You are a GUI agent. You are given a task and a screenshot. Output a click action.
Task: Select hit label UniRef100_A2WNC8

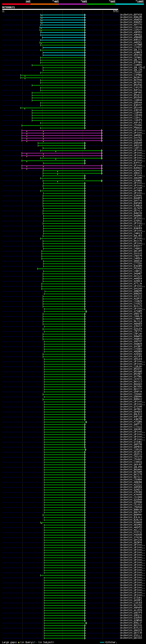131,52
